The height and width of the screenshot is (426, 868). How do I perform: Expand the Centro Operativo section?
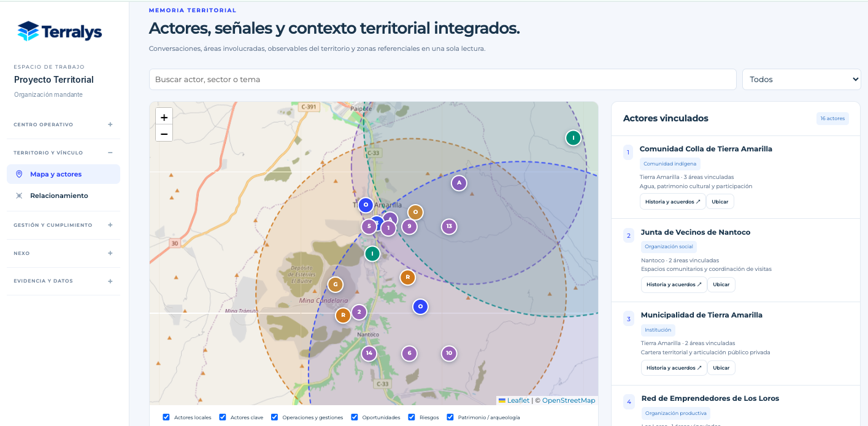click(63, 124)
